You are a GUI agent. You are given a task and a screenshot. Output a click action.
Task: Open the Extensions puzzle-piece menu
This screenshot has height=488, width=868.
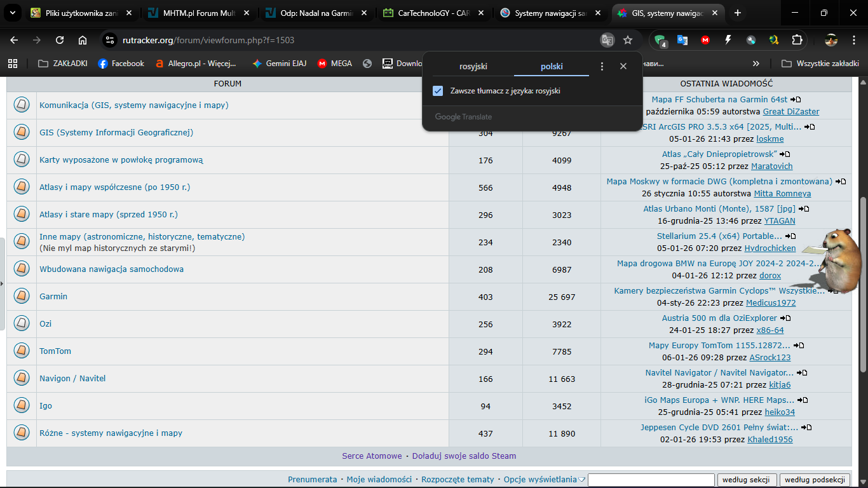[797, 40]
